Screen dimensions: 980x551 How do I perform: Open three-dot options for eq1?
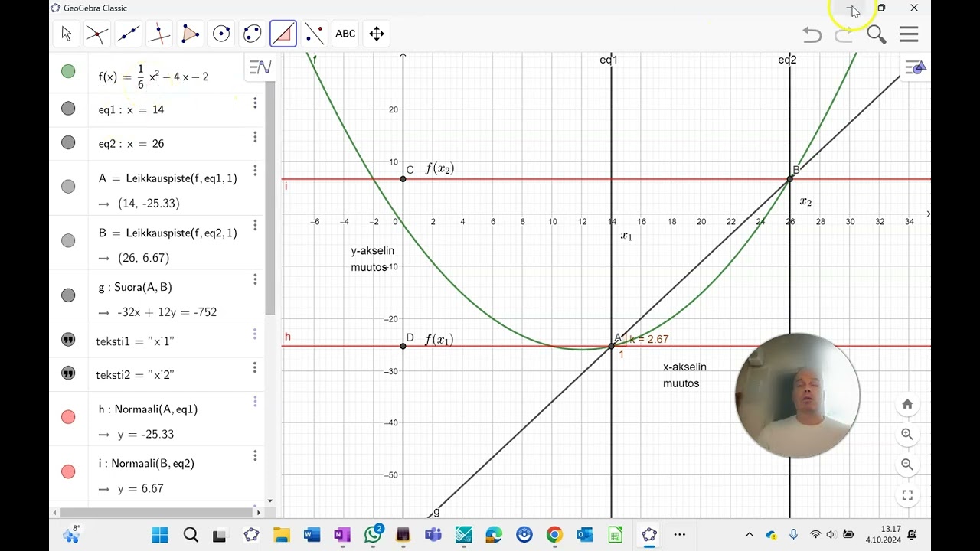pyautogui.click(x=255, y=103)
